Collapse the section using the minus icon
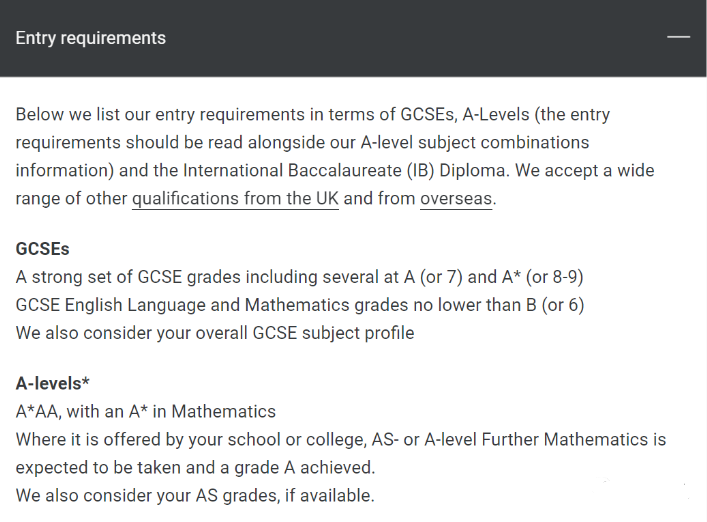707x522 pixels. [x=678, y=37]
